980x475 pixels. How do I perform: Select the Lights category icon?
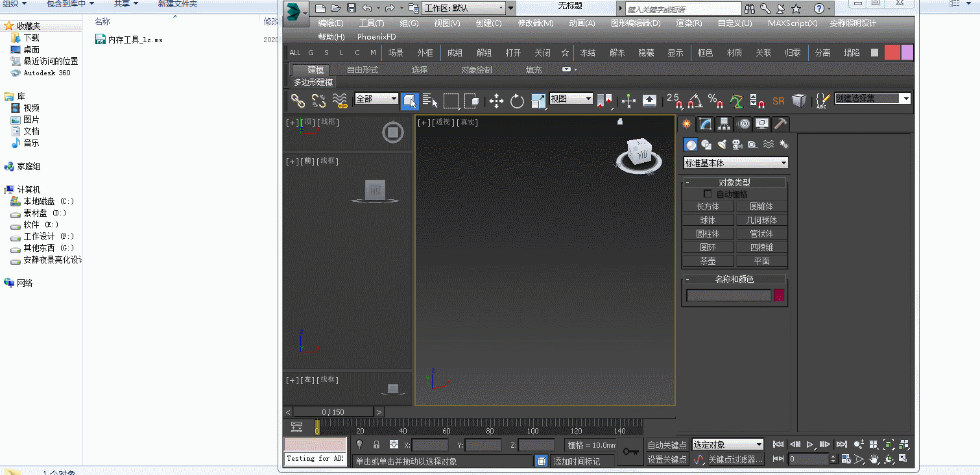(721, 145)
